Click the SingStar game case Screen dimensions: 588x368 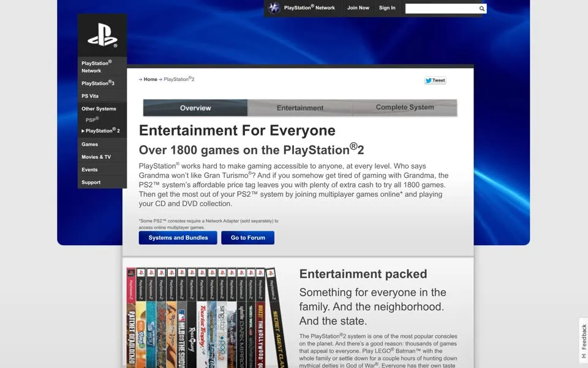pyautogui.click(x=222, y=318)
